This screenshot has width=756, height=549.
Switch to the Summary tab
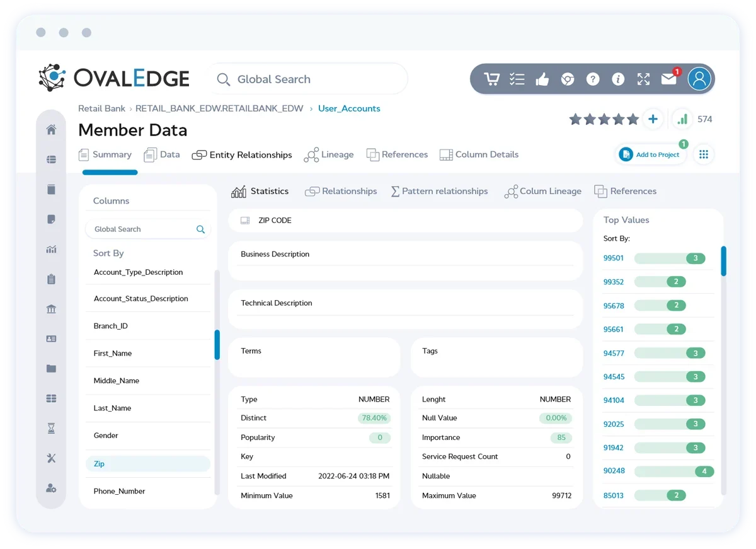pos(105,154)
